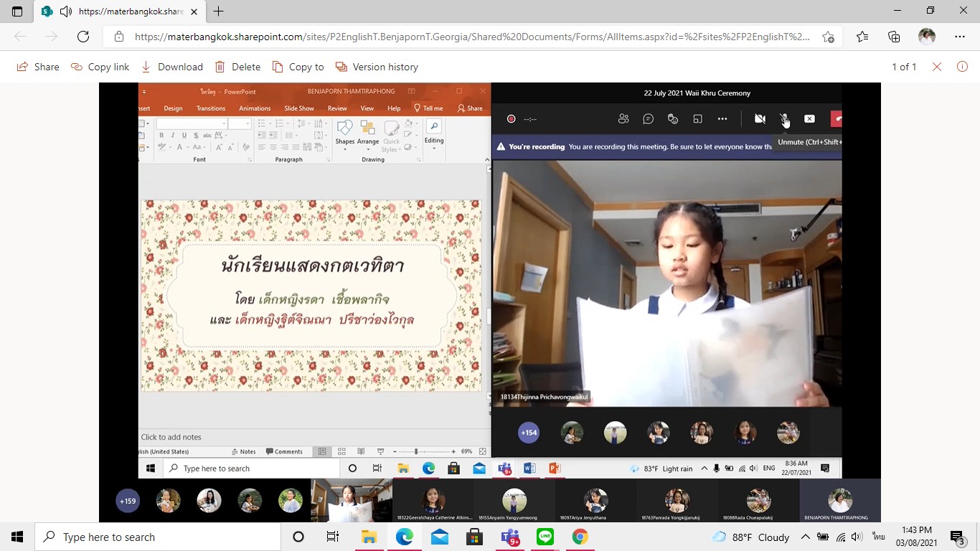This screenshot has width=980, height=551.
Task: Click Share in the SharePoint toolbar
Action: [x=38, y=67]
